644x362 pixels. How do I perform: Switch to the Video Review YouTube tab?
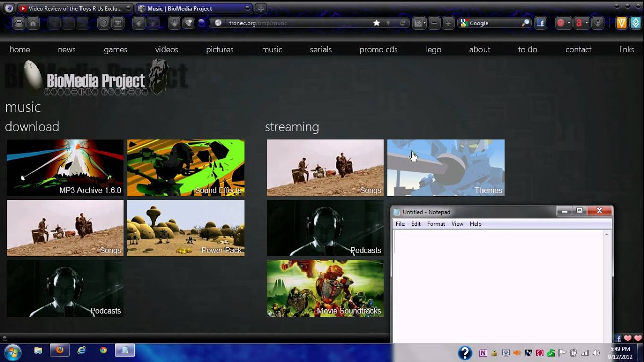(75, 8)
